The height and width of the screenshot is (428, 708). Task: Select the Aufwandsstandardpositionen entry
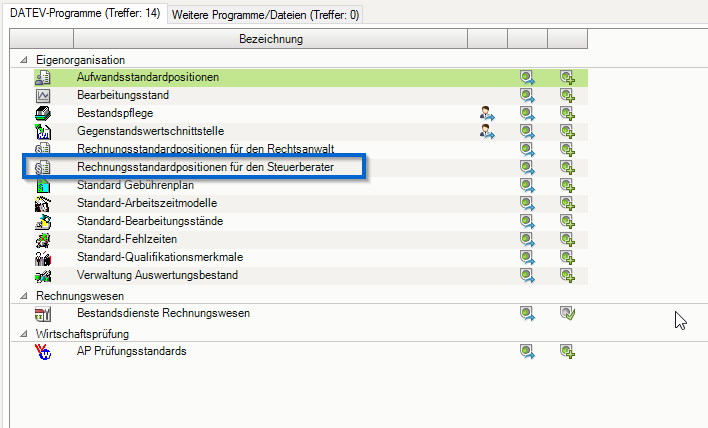148,77
